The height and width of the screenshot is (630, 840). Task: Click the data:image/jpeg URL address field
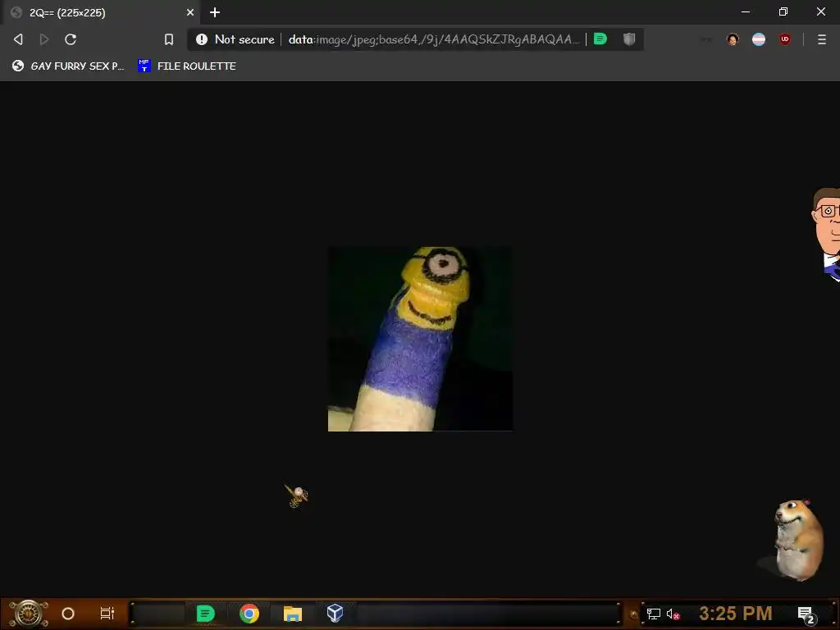pyautogui.click(x=434, y=39)
